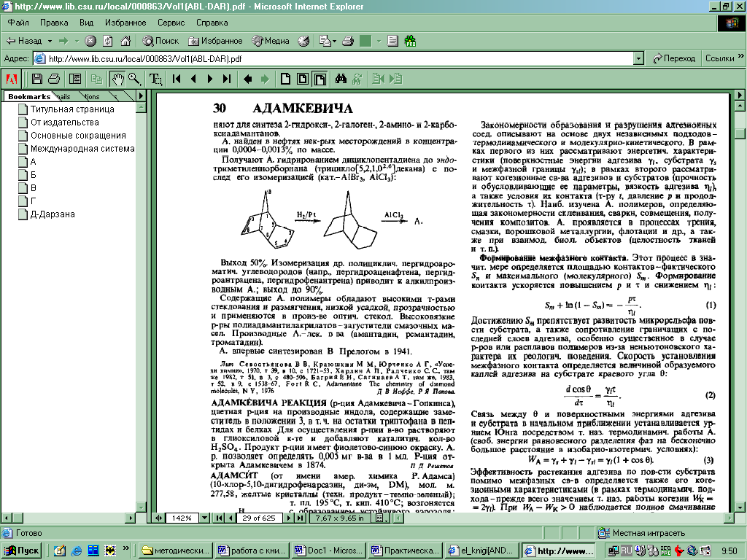Open the Пуск start button
Viewport: 747px width, 560px height.
point(22,551)
